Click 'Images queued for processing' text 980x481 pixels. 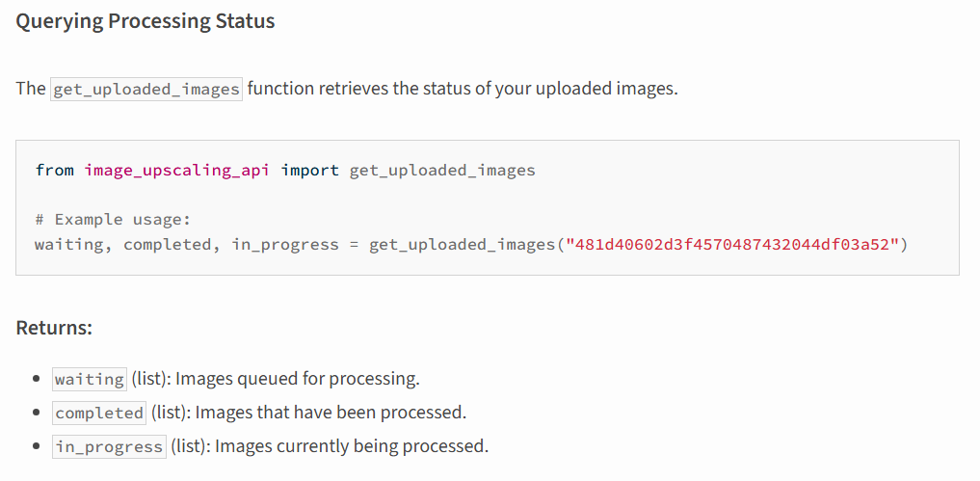pyautogui.click(x=297, y=379)
